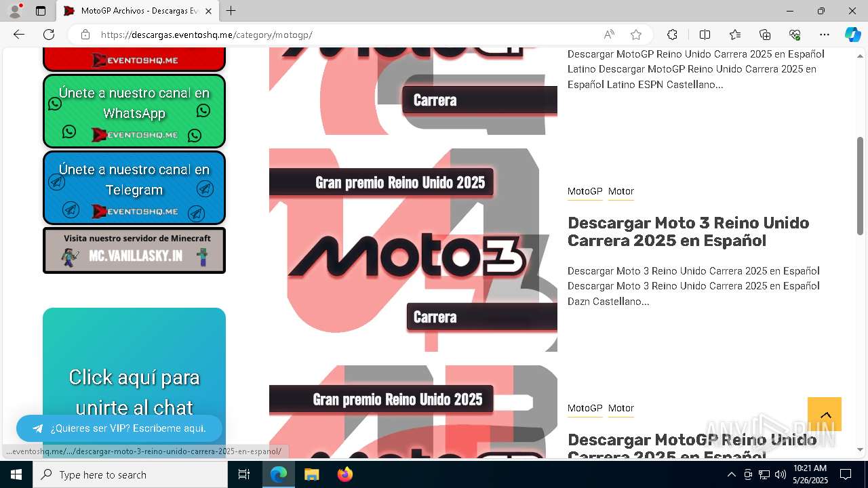Click the page vertical scrollbar thumb
Viewport: 868px width, 488px height.
(x=860, y=186)
